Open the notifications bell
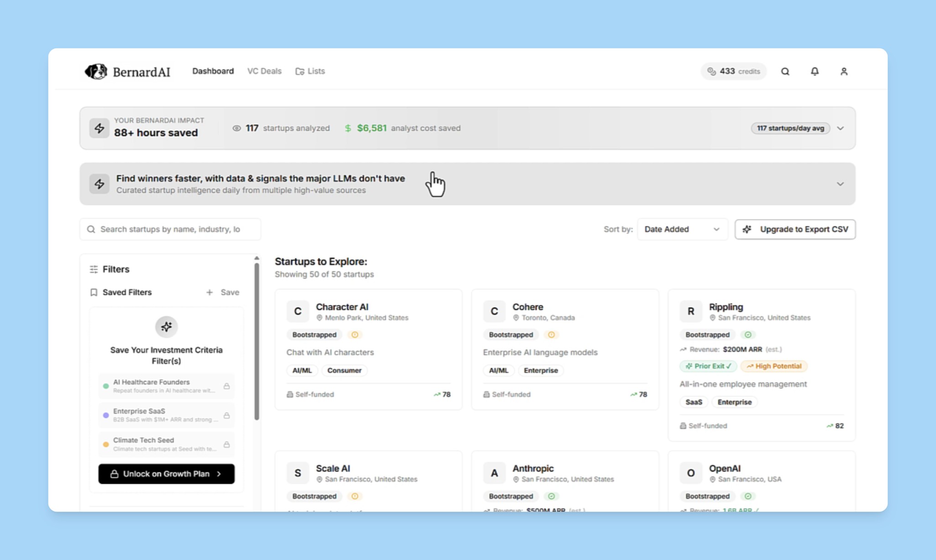Image resolution: width=936 pixels, height=560 pixels. 815,71
